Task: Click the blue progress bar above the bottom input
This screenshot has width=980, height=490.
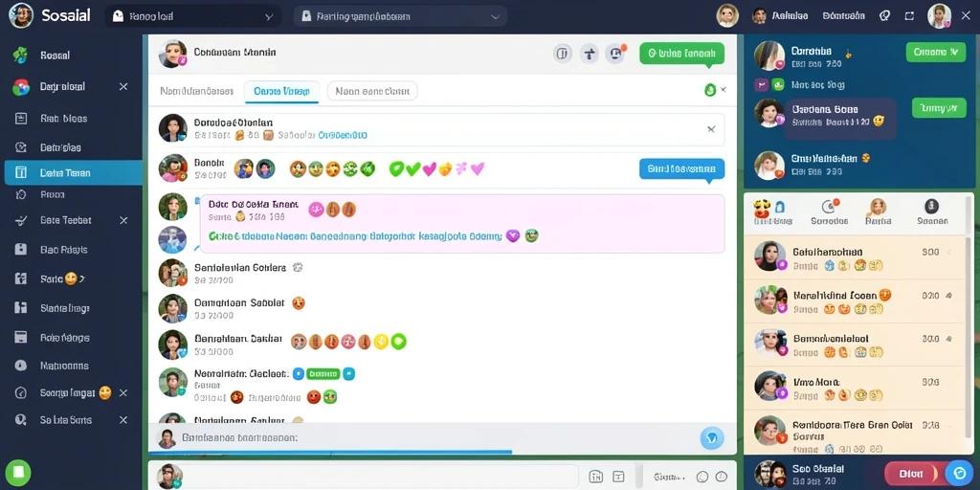Action: (330, 452)
